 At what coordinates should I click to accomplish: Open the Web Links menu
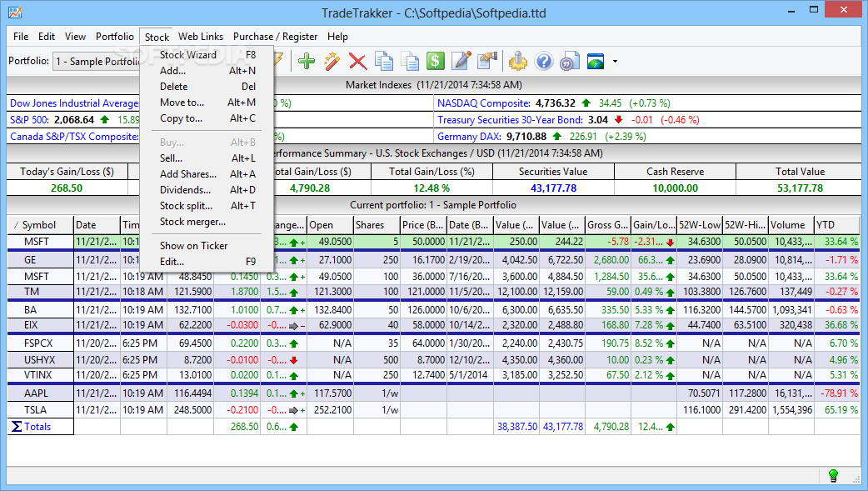[201, 37]
